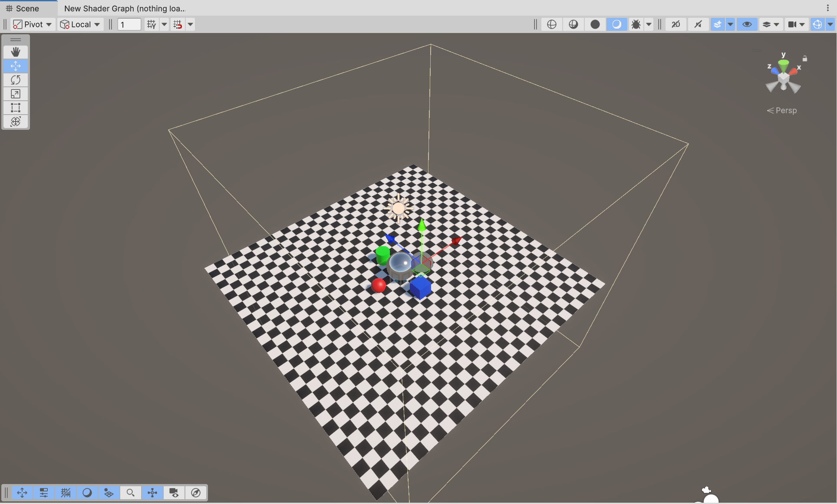This screenshot has width=837, height=504.
Task: Select the Hand view tool
Action: click(16, 52)
